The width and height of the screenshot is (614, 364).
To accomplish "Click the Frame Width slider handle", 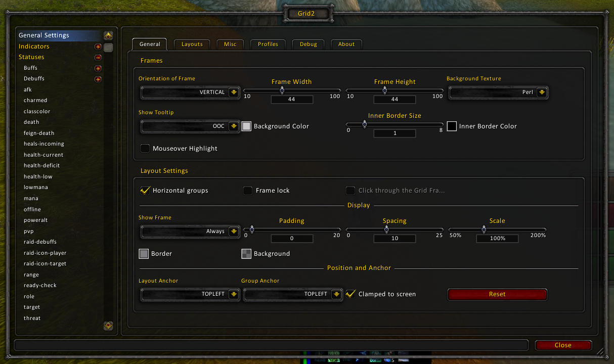I will click(282, 90).
